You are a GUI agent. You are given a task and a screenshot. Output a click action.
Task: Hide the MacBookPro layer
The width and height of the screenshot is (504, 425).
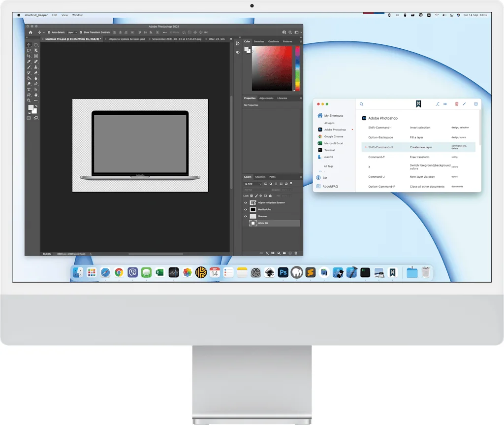[x=246, y=209]
